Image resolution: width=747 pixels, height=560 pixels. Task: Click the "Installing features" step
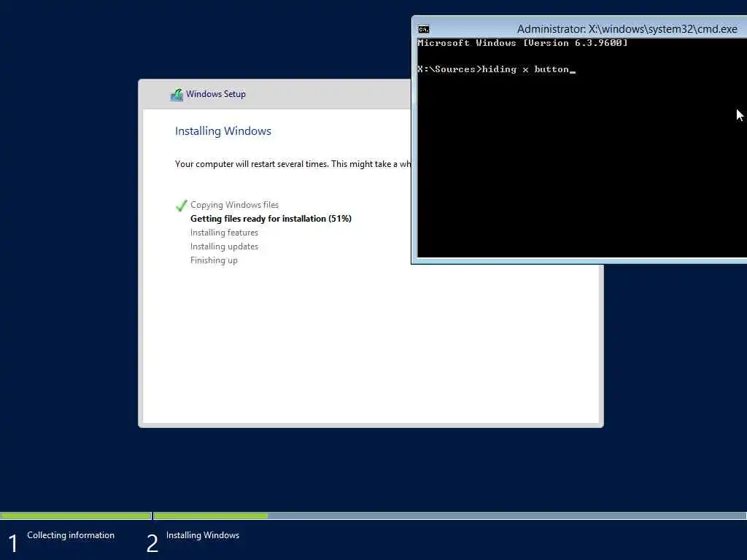[x=224, y=233]
